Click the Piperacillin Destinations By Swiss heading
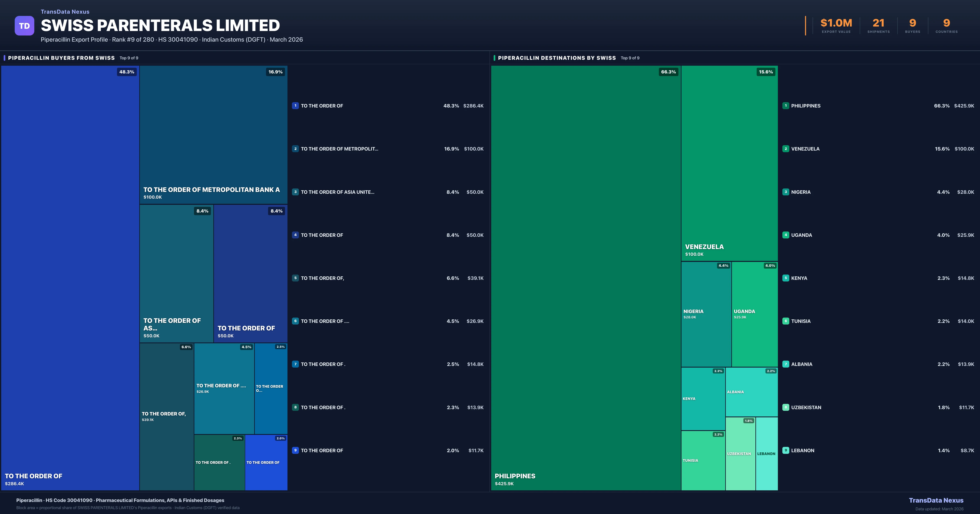 click(x=557, y=58)
